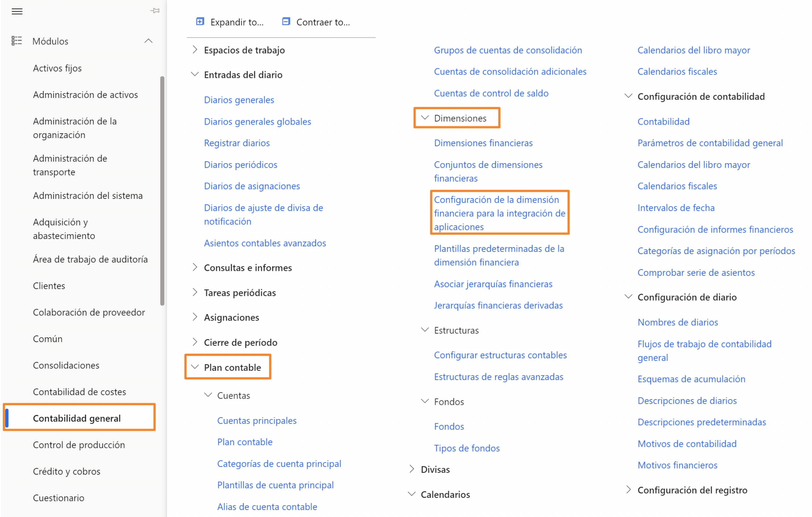Click the Módulos list icon

coord(16,41)
